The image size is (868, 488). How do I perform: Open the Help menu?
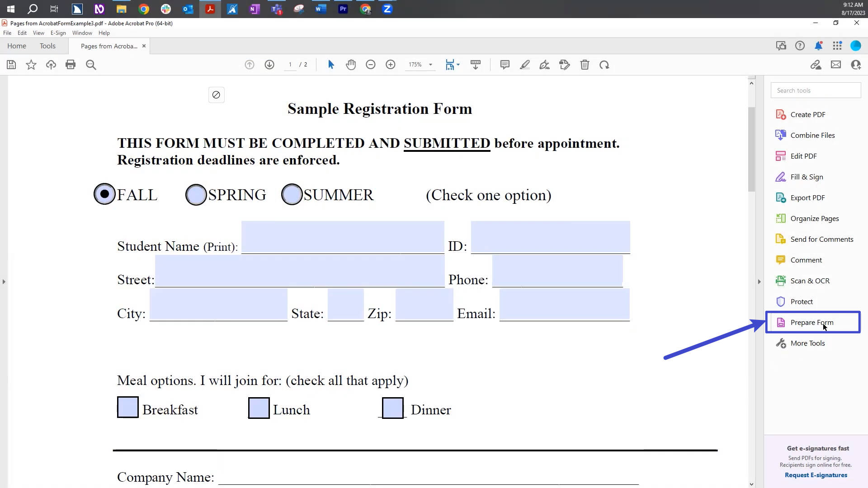pyautogui.click(x=104, y=33)
